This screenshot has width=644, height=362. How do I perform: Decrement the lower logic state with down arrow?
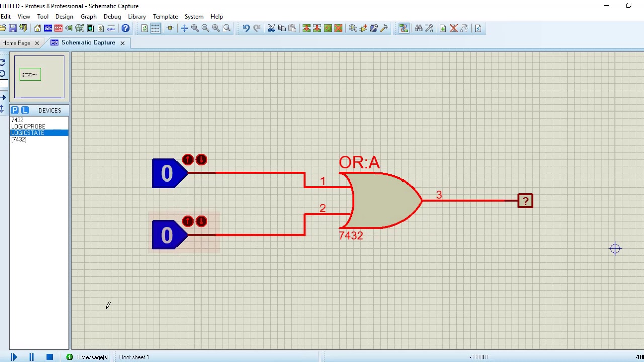[201, 221]
